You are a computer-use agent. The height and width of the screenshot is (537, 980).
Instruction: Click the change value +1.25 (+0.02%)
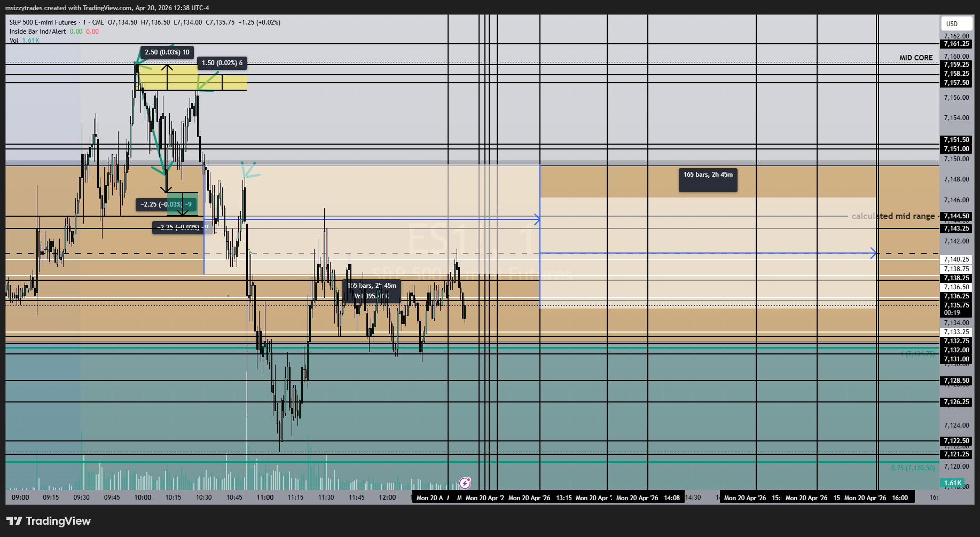point(260,22)
